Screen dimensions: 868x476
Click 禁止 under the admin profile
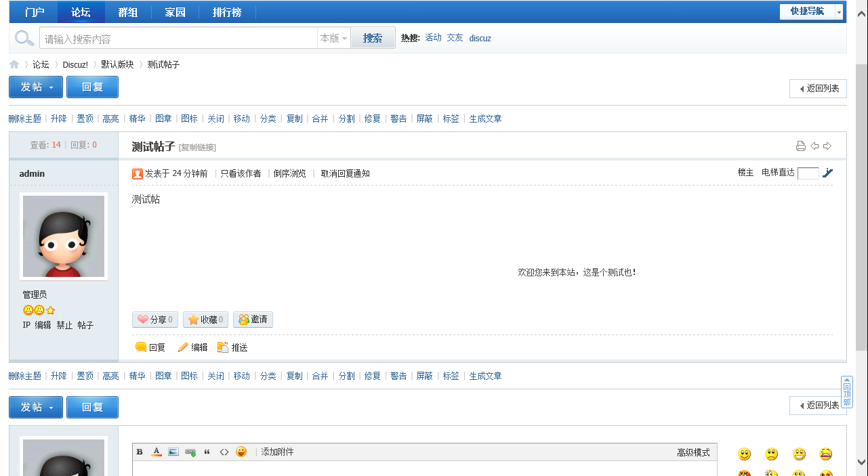[x=64, y=325]
